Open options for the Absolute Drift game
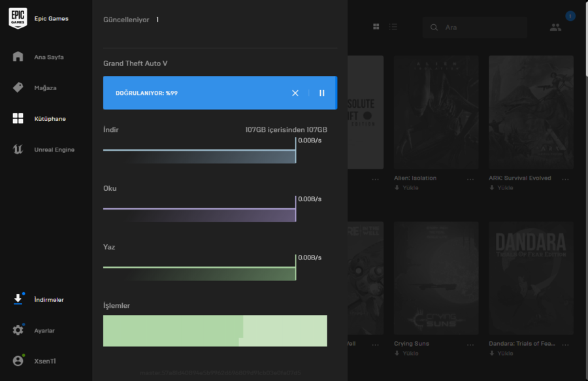The image size is (588, 381). coord(376,179)
